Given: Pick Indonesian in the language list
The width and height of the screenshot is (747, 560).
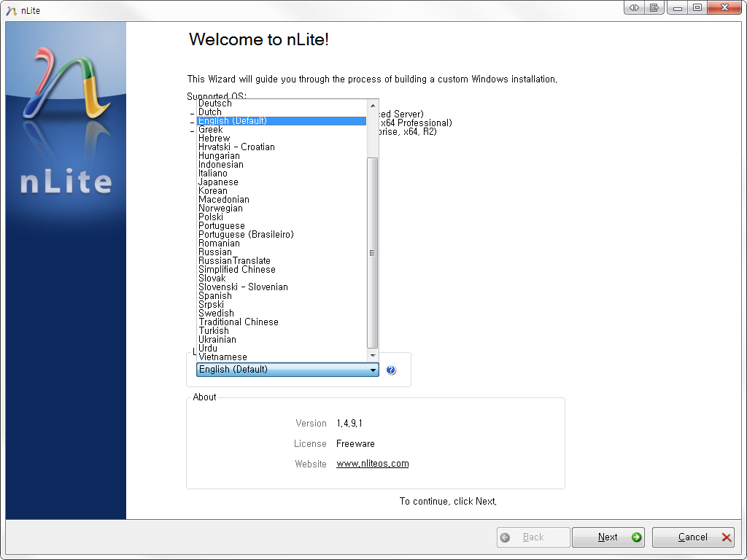Looking at the screenshot, I should (x=282, y=164).
